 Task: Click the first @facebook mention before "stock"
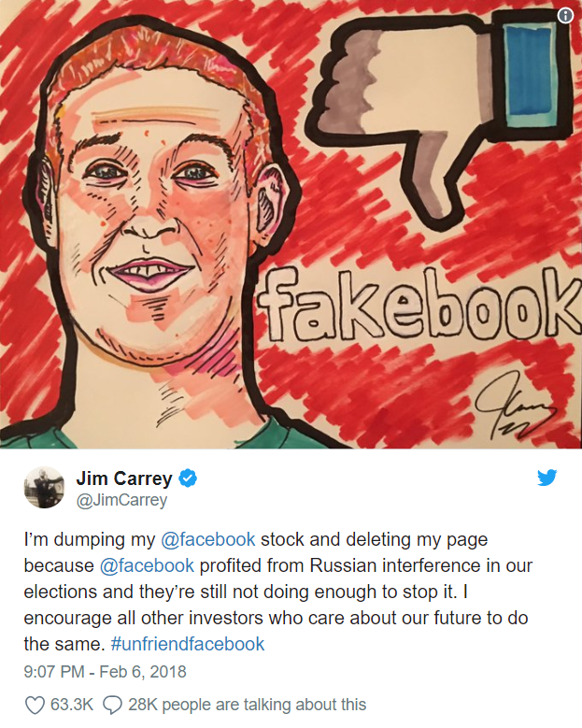pyautogui.click(x=208, y=539)
